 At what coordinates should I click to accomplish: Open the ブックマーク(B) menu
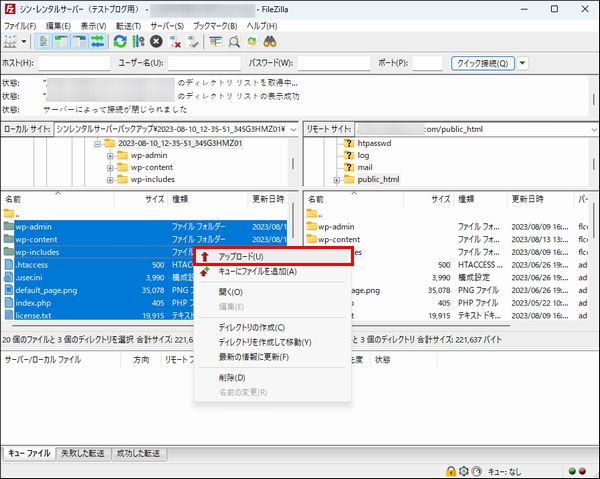coord(215,26)
